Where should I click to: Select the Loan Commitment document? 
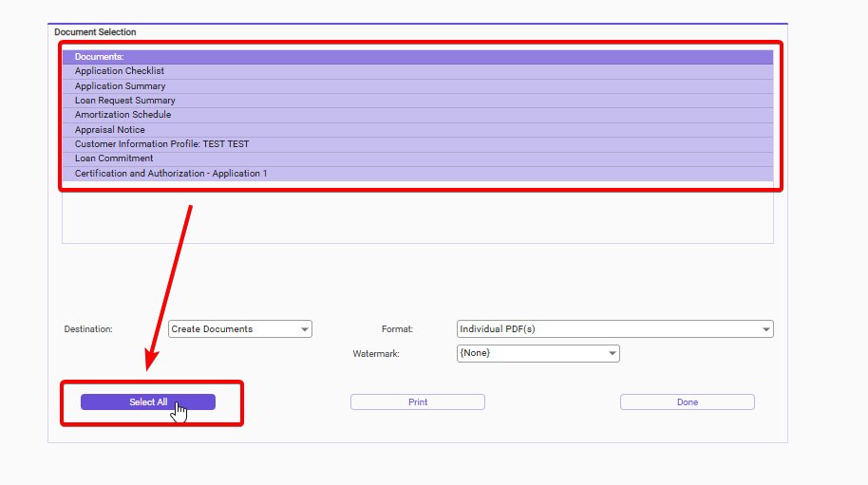114,159
